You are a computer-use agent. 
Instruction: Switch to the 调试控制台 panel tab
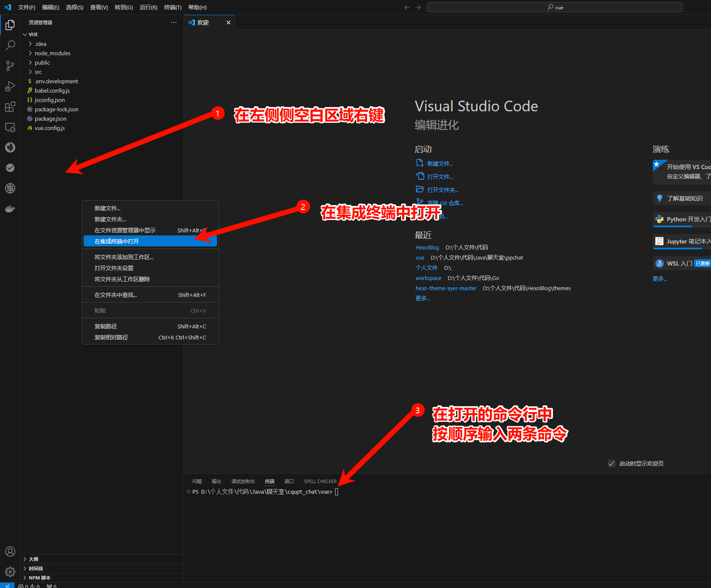(243, 481)
